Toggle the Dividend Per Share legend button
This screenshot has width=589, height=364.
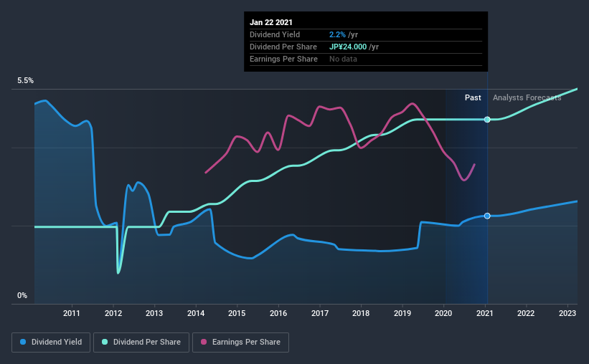click(141, 343)
